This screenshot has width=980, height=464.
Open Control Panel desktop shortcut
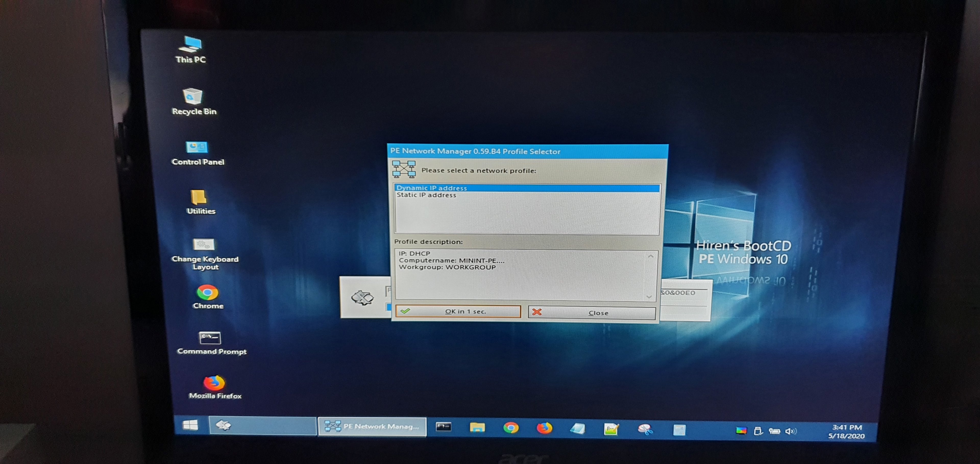(197, 148)
